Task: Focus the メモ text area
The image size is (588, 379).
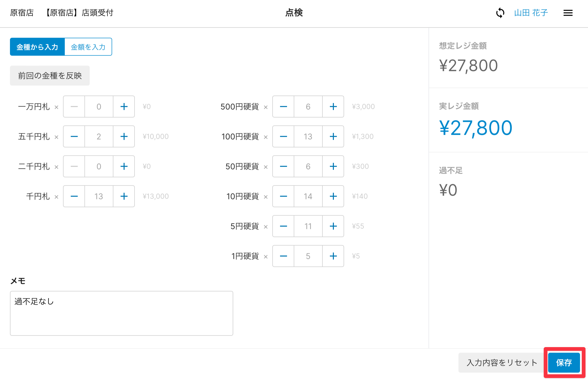Action: pos(122,313)
